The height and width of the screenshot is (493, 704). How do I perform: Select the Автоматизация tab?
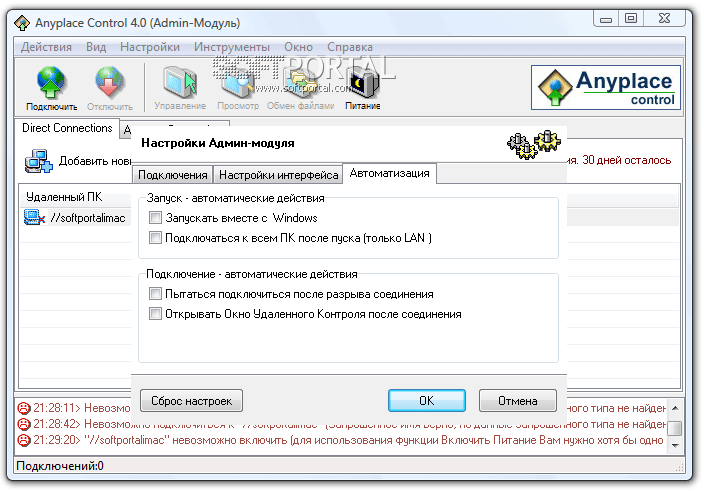[389, 173]
